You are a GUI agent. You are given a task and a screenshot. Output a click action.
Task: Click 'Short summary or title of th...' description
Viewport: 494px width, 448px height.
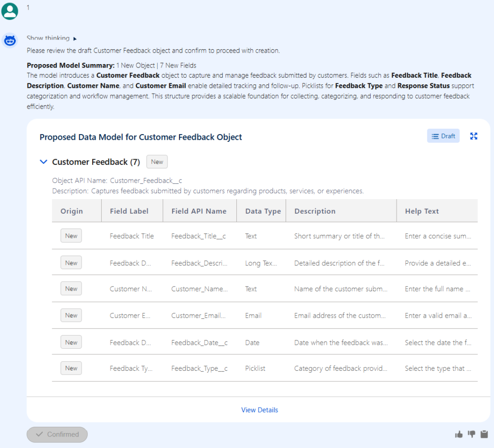click(339, 236)
